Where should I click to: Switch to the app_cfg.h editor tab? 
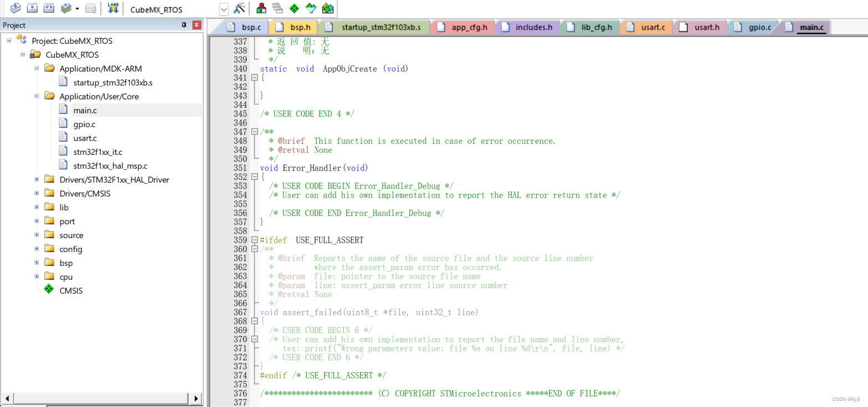(462, 27)
